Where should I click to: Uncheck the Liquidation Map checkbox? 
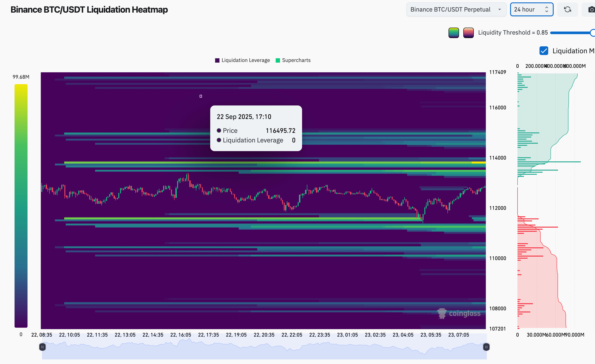[544, 51]
